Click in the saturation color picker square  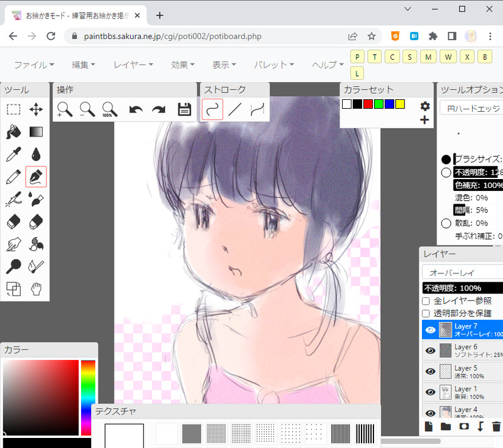(x=41, y=397)
